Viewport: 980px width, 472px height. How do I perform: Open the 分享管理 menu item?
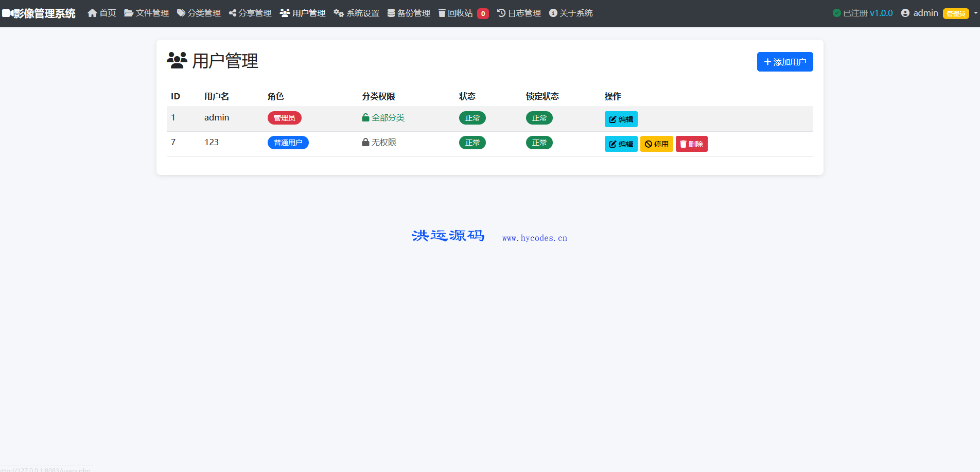250,13
